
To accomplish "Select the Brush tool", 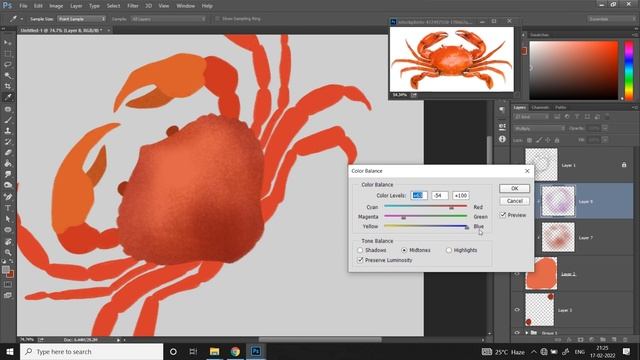I will tap(8, 120).
